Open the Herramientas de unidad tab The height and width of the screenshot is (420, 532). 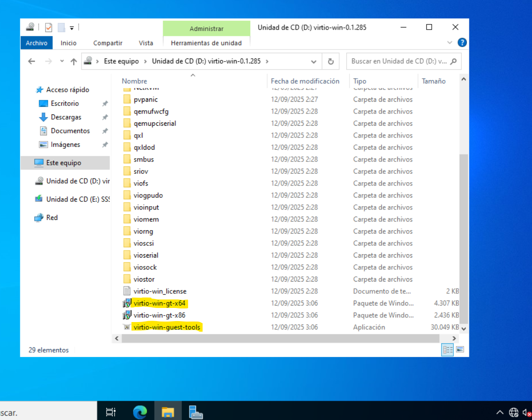[206, 43]
